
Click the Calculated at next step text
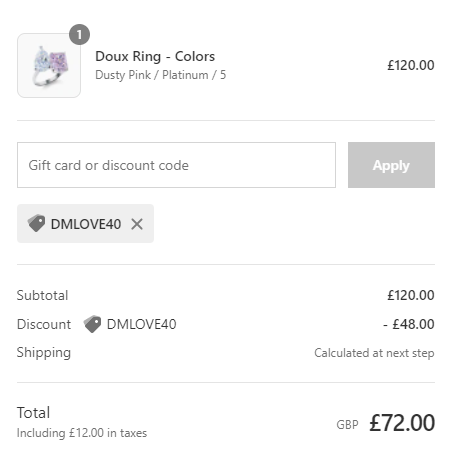pyautogui.click(x=374, y=353)
